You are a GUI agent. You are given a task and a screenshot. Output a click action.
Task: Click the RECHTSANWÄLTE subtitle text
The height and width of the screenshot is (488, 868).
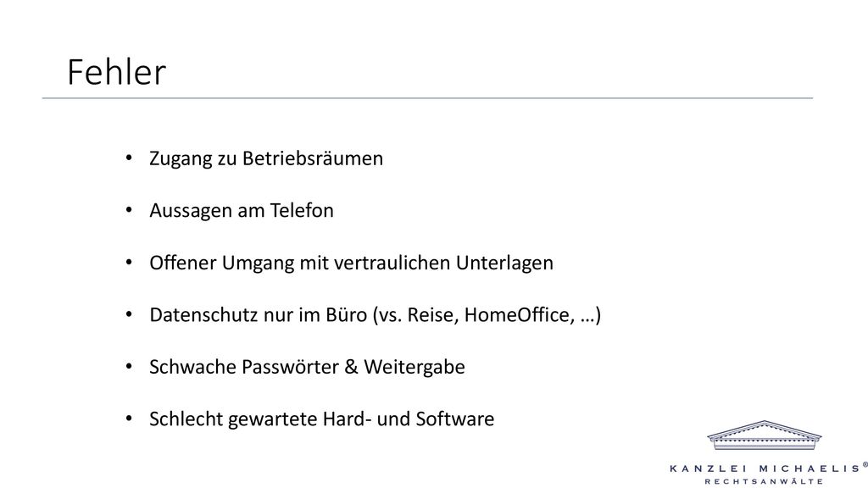tap(764, 481)
